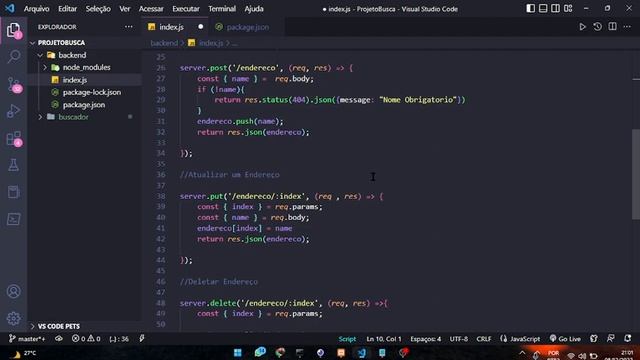Open the Terminal menu
Image resolution: width=640 pixels, height=360 pixels.
pyautogui.click(x=222, y=9)
